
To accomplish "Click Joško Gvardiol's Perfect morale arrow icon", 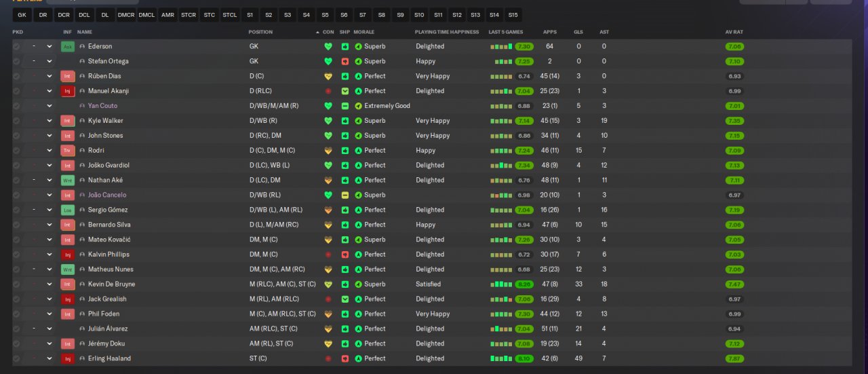I will tap(359, 166).
